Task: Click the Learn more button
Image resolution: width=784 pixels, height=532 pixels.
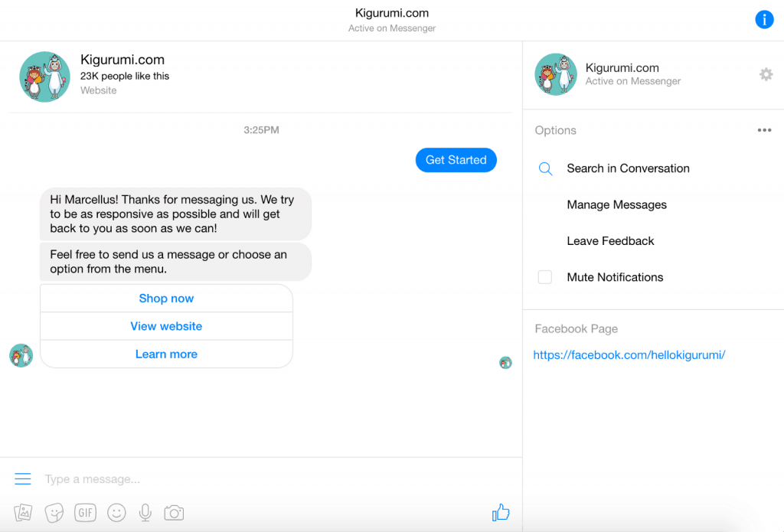Action: pos(166,354)
